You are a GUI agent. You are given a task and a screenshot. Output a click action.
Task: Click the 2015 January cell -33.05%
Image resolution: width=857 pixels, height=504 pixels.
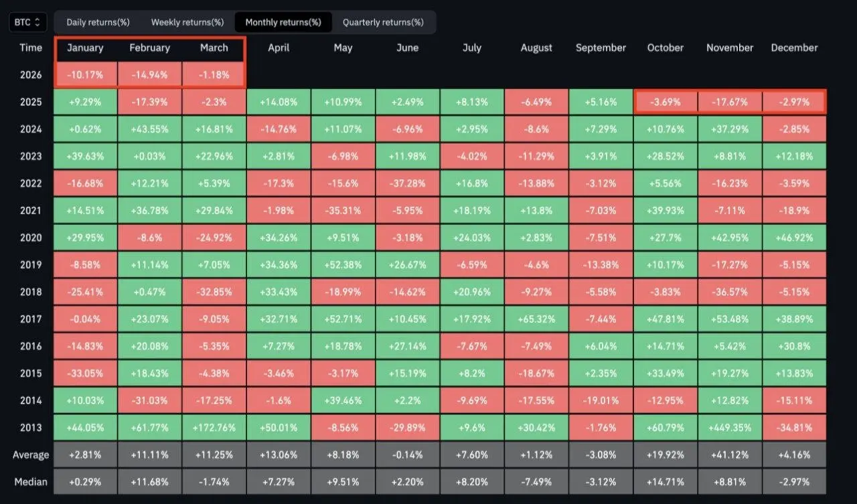coord(86,373)
